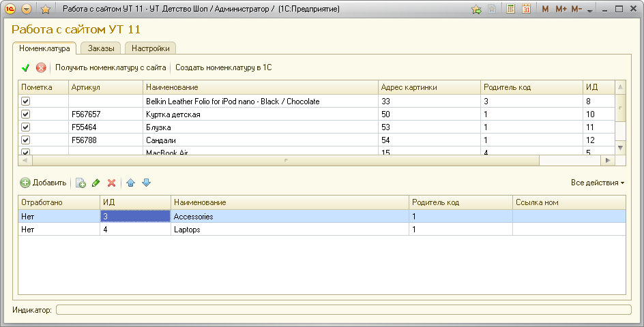Toggle the checkbox for Куртка детская
This screenshot has height=327, width=644.
point(26,114)
